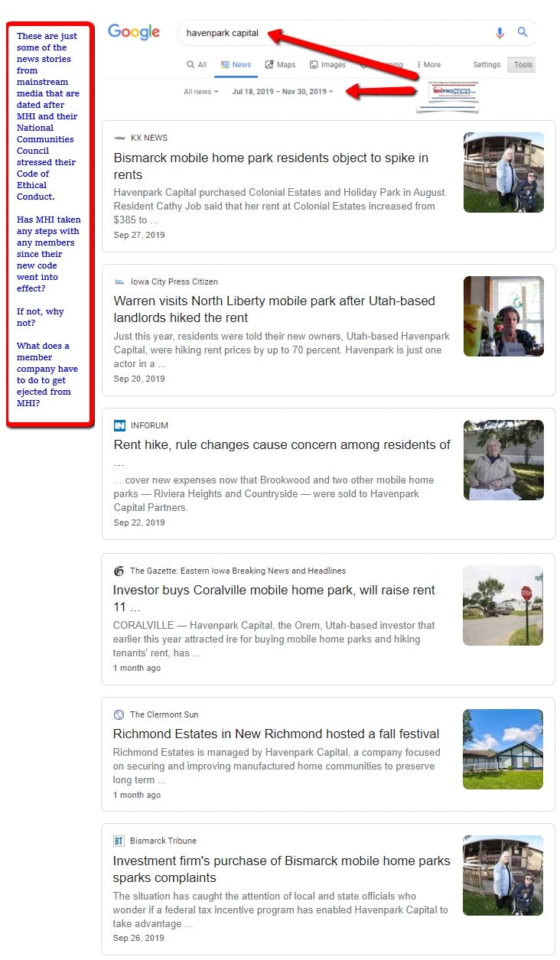Open thumbnail of INFORUM rent hike article
The height and width of the screenshot is (960, 560).
pos(503,460)
